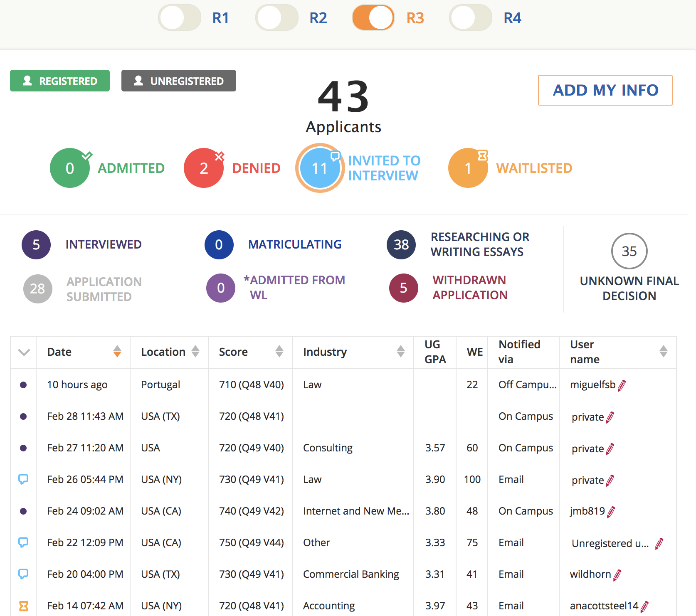This screenshot has width=696, height=616.
Task: Click the checkmark badge on the Admitted circle
Action: coord(86,157)
